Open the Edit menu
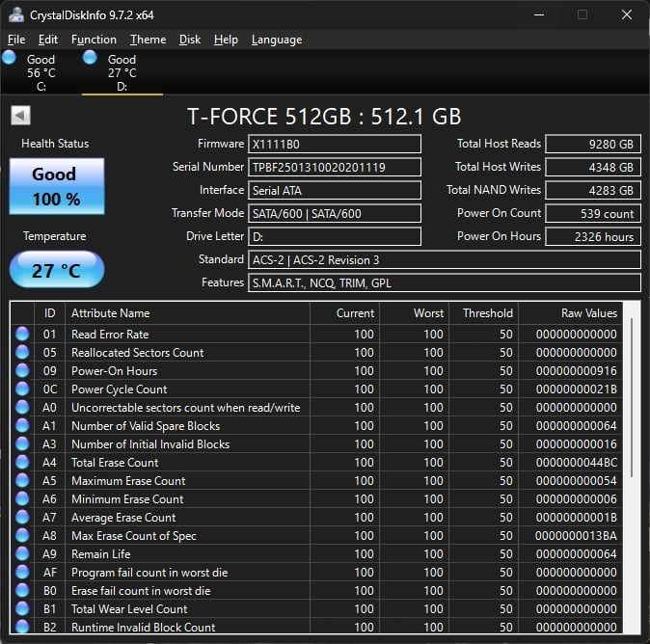 pyautogui.click(x=48, y=40)
